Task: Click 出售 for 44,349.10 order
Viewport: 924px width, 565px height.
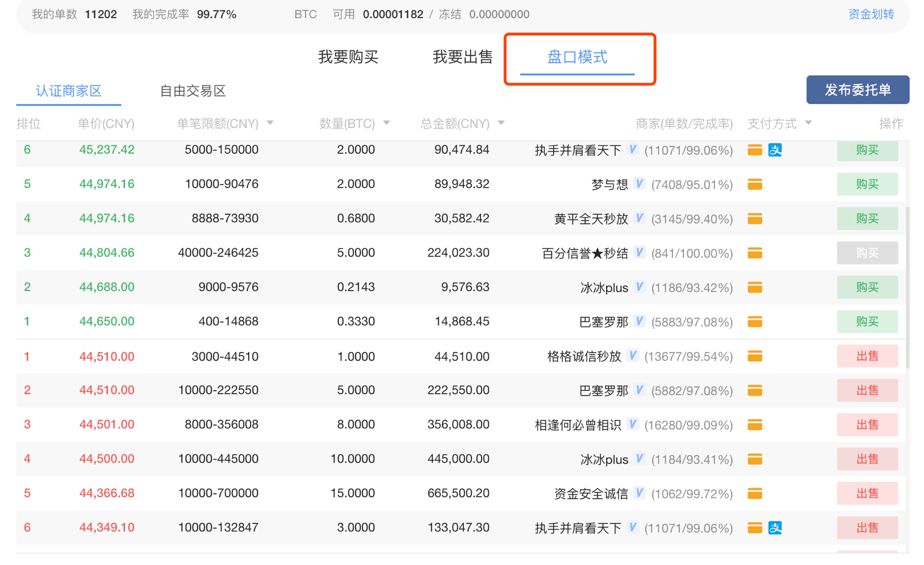Action: (x=867, y=528)
